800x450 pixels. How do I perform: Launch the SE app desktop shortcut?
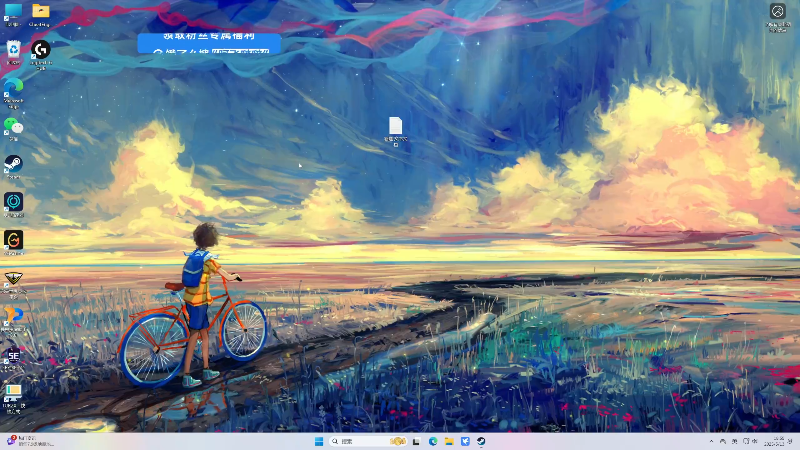[x=13, y=359]
